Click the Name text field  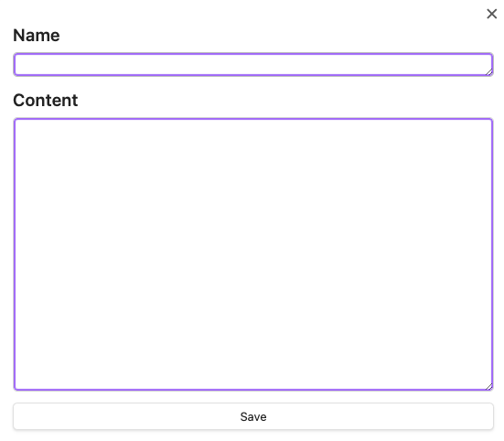click(253, 65)
